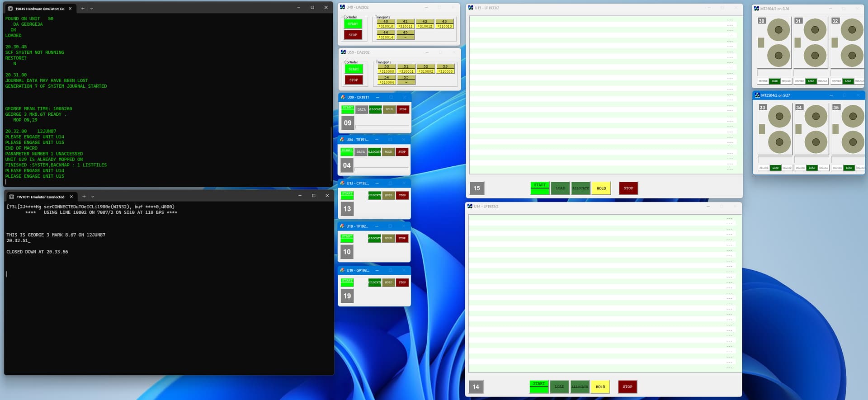Toggle ALLOCATE on unit U04 tape reader
The image size is (868, 400).
point(374,152)
